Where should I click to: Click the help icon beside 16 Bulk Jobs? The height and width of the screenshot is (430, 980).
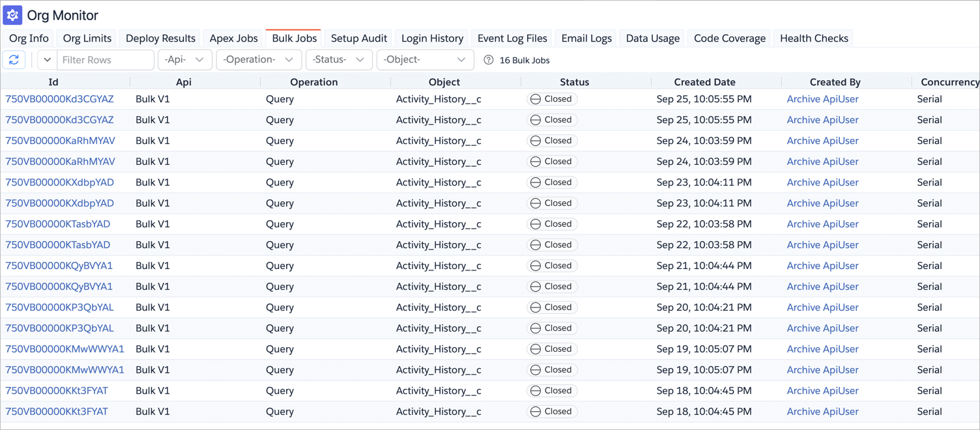pyautogui.click(x=488, y=60)
